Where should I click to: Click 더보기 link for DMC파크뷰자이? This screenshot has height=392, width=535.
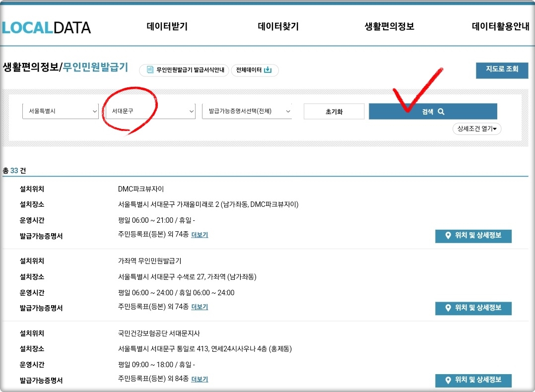(x=200, y=235)
